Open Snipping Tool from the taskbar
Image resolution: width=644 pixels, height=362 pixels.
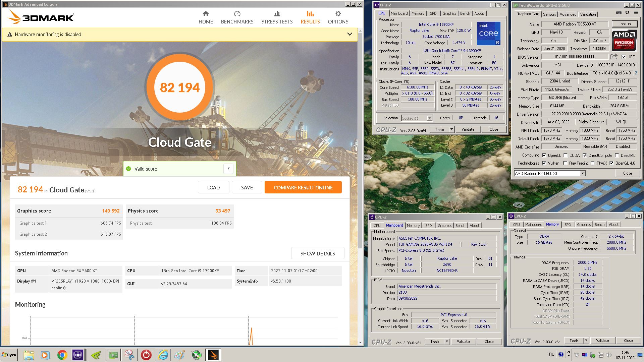click(x=129, y=355)
